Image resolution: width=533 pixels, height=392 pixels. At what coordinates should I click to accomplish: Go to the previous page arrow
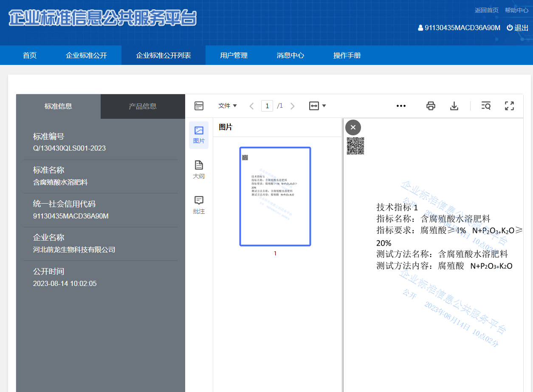[251, 106]
